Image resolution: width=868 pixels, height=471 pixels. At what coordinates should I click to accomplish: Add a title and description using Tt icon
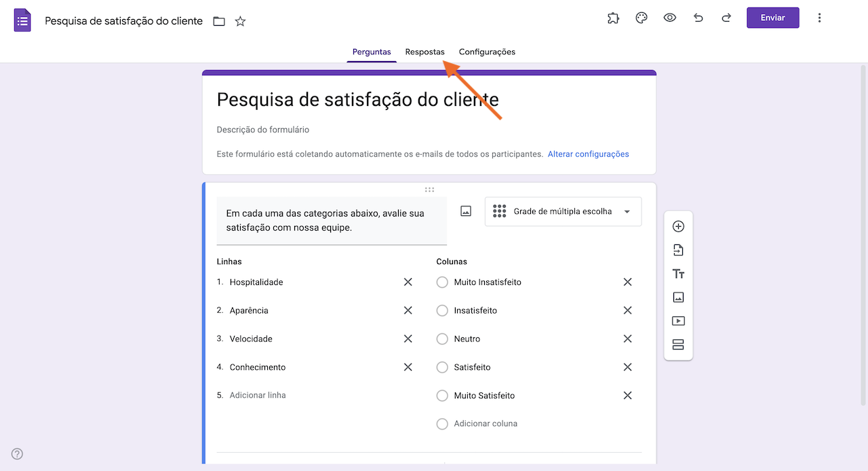point(678,274)
